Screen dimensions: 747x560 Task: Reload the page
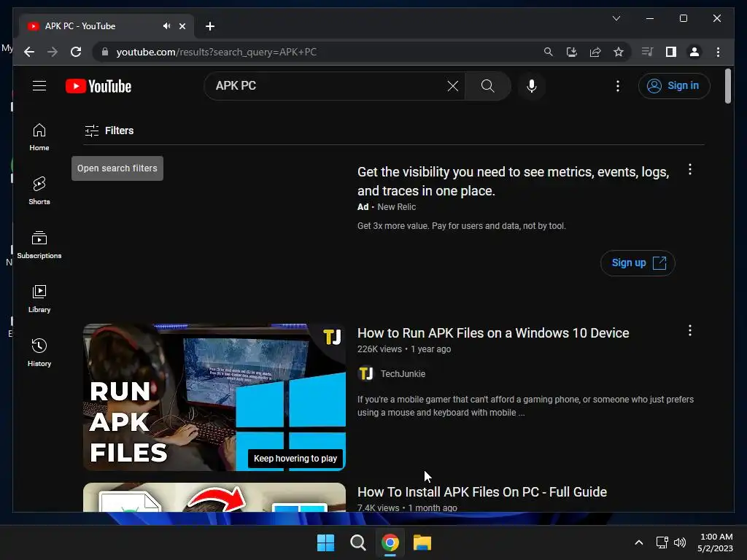76,52
